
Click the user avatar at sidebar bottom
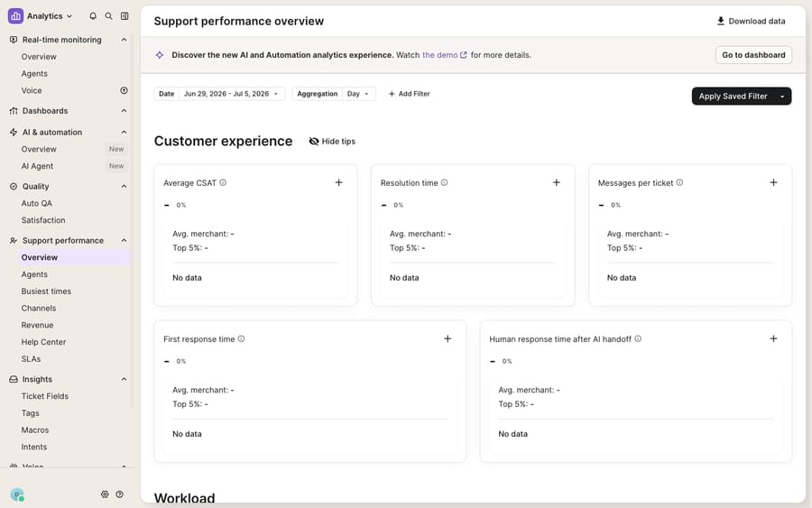coord(17,495)
